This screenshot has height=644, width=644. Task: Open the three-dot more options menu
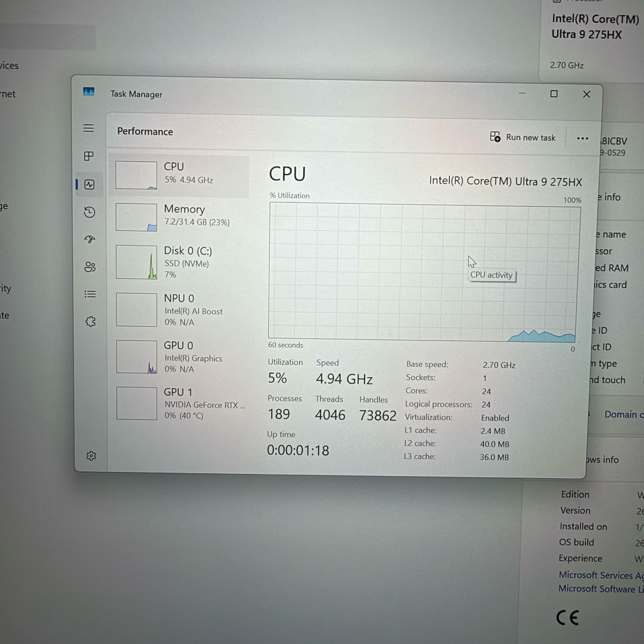(582, 138)
